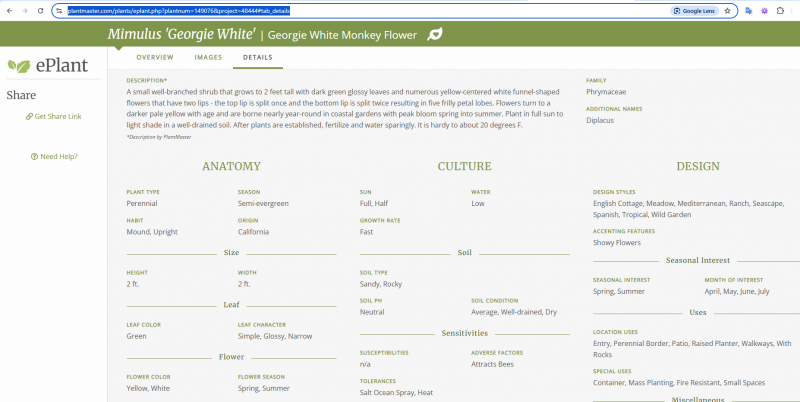This screenshot has height=402, width=800.
Task: Open the Need Help? link
Action: (x=59, y=156)
